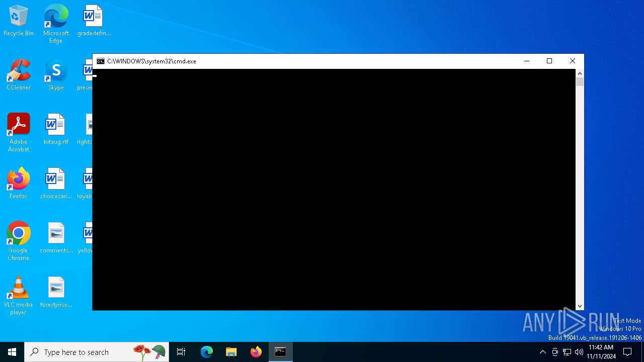Open Firefox desktop shortcut

tap(19, 184)
